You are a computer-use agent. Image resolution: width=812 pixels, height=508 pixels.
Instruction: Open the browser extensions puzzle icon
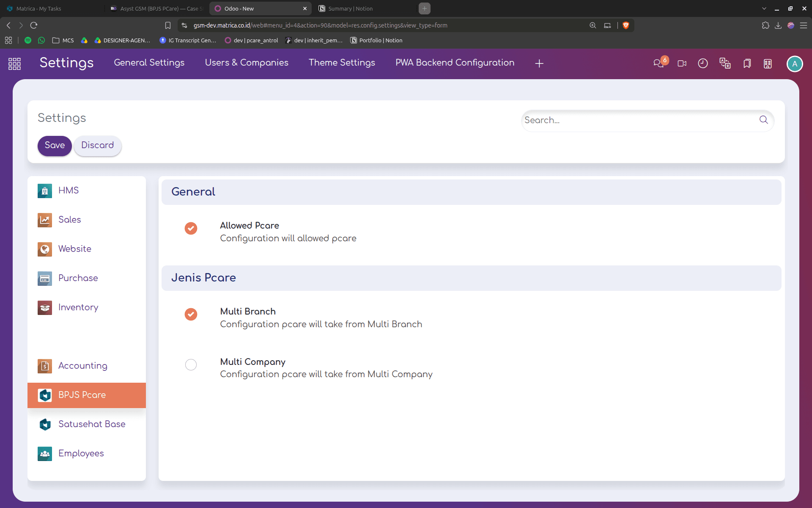pos(765,25)
